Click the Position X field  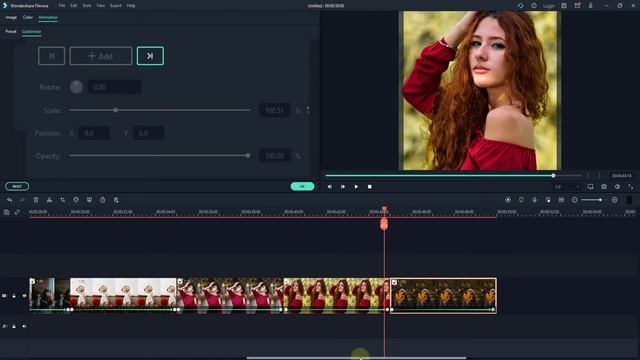point(94,133)
